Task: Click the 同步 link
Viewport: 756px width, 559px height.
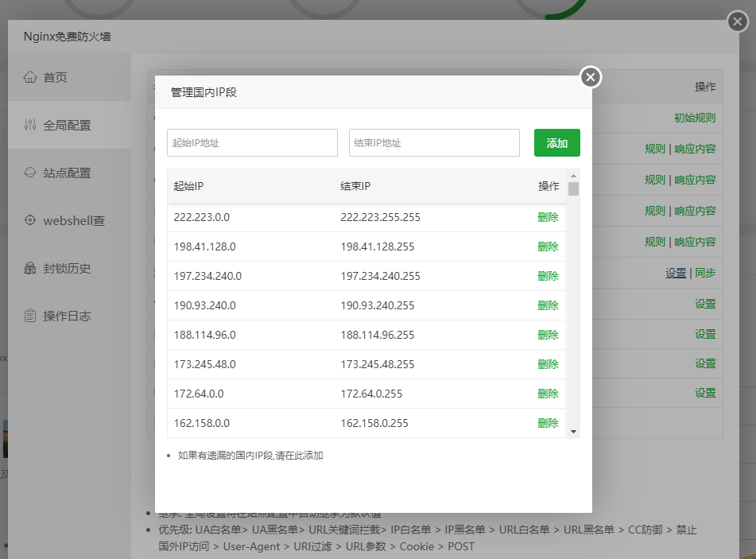Action: pos(705,273)
